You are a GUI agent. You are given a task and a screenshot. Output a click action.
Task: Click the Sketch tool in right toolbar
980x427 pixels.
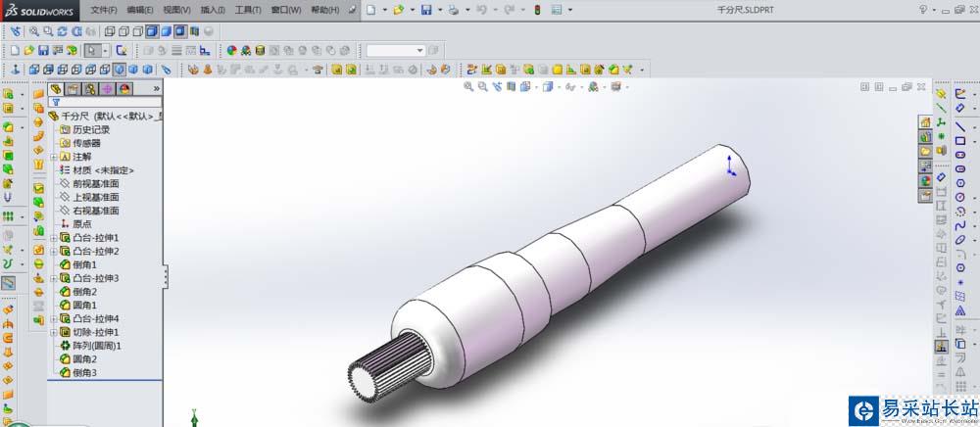[960, 94]
